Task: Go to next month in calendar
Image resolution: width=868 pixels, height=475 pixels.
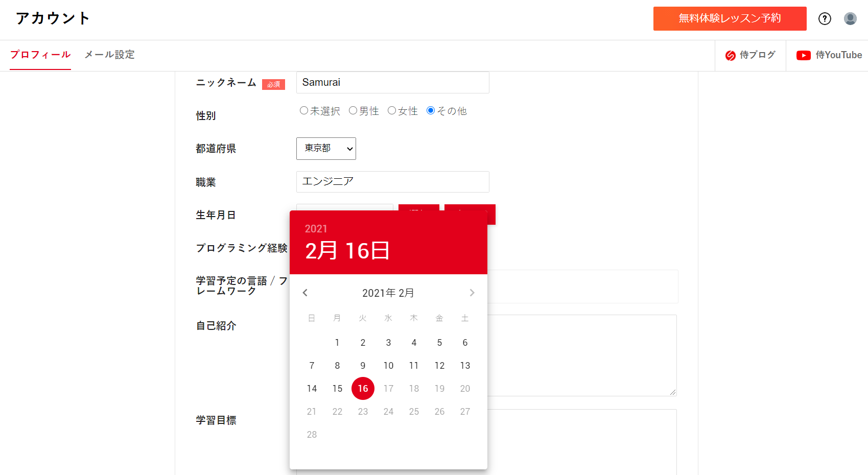Action: pos(472,293)
